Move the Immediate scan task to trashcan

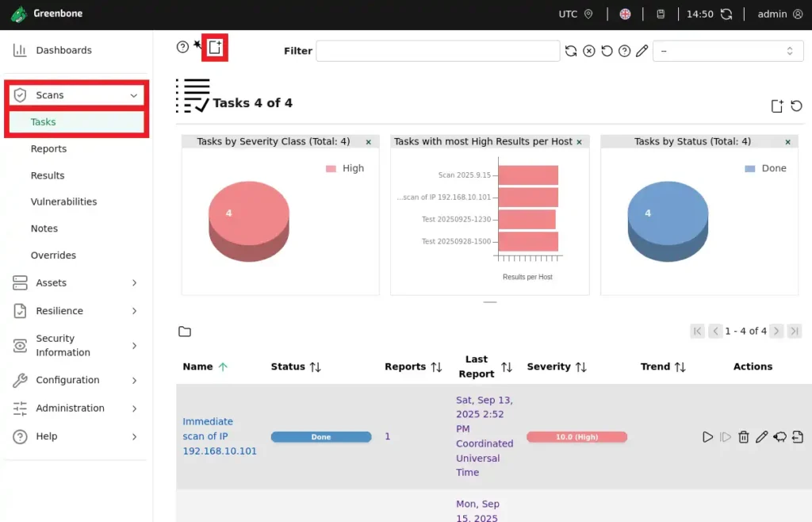744,437
